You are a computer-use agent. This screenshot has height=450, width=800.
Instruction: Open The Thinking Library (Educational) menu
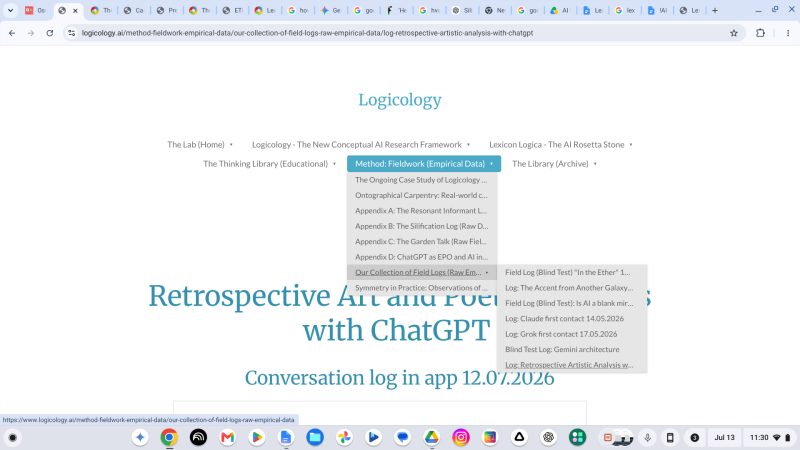[265, 164]
